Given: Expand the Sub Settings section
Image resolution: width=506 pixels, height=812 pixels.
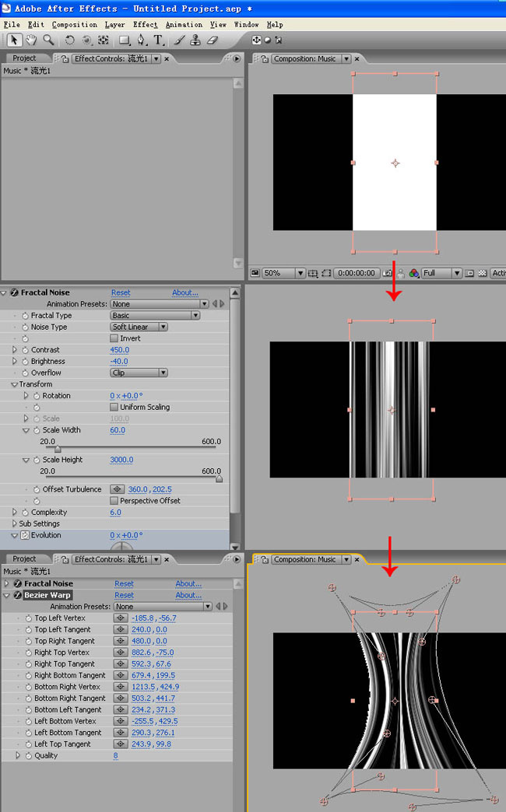Looking at the screenshot, I should (14, 524).
